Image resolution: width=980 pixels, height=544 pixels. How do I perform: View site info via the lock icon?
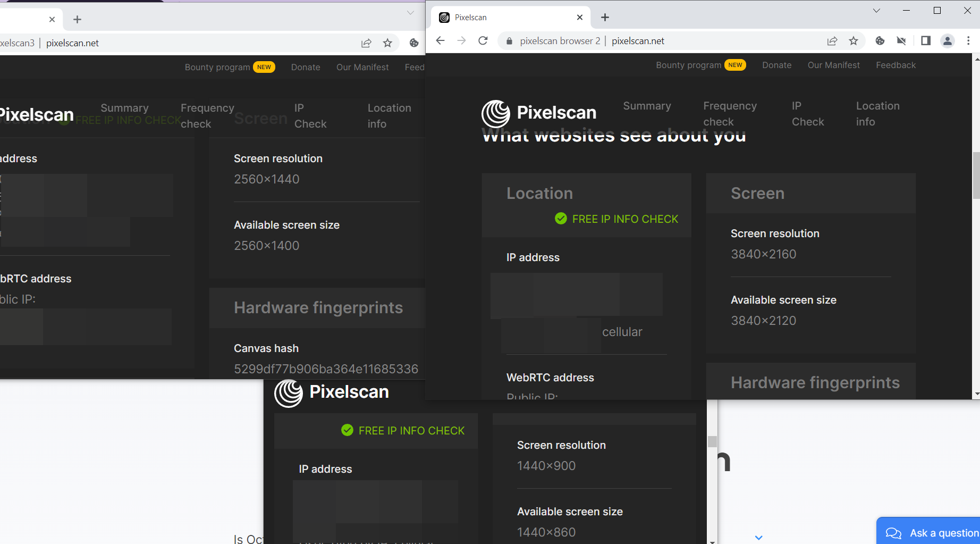tap(509, 41)
